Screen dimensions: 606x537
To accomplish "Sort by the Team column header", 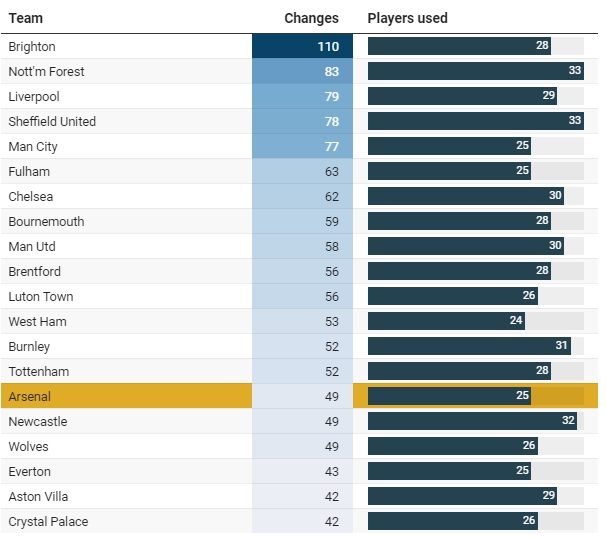I will [x=26, y=18].
